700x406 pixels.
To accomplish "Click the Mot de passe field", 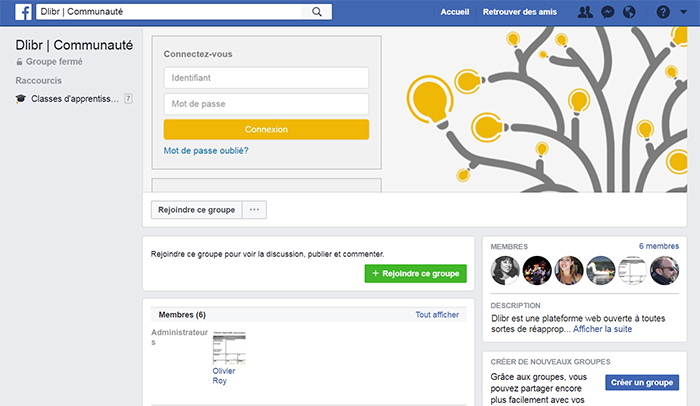I will tap(266, 104).
